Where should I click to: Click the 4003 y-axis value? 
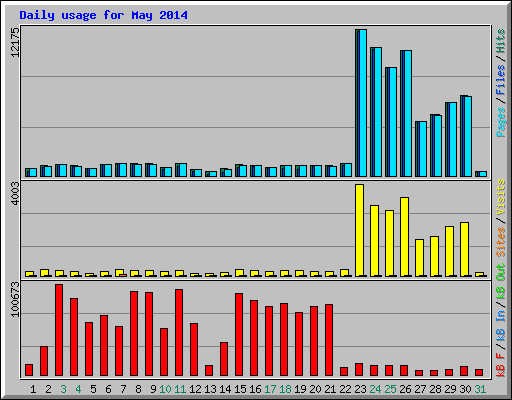[15, 194]
